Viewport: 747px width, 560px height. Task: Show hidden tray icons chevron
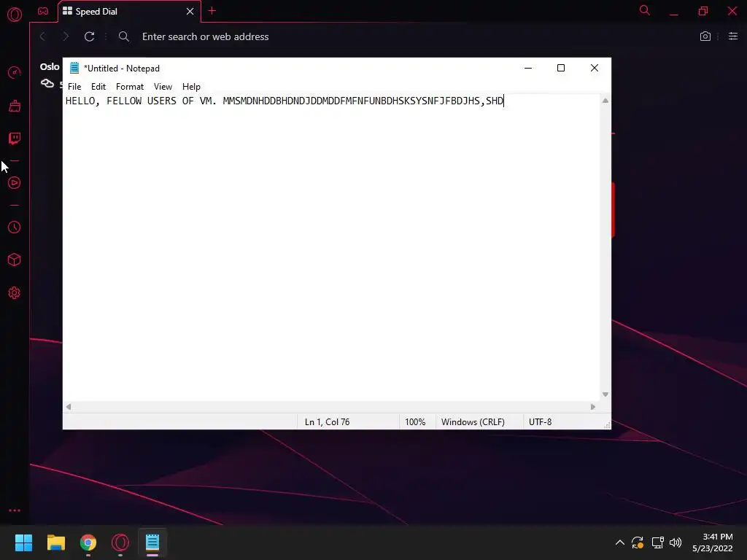[620, 542]
